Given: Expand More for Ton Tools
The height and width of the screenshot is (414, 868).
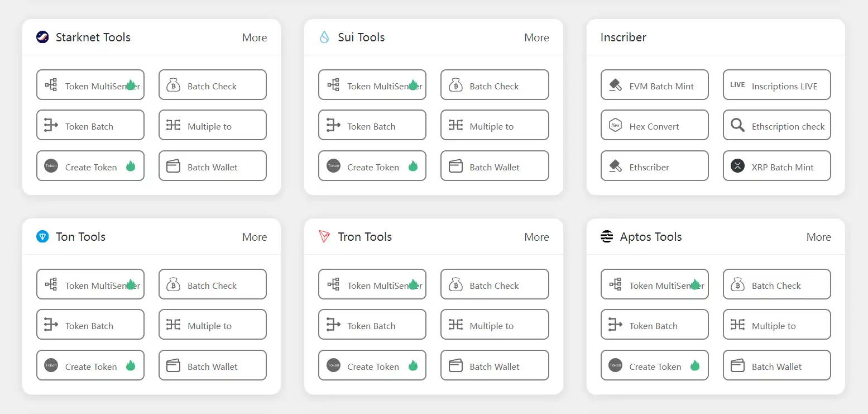Looking at the screenshot, I should pos(254,237).
